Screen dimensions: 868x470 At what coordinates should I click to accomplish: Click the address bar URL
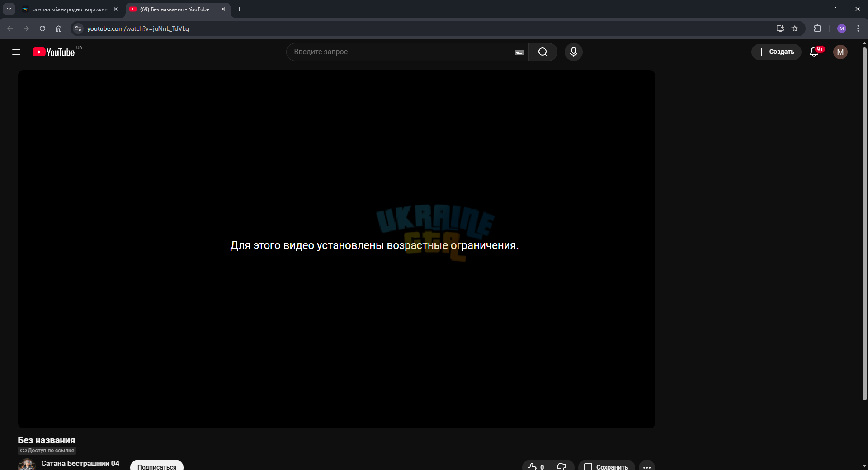point(138,28)
